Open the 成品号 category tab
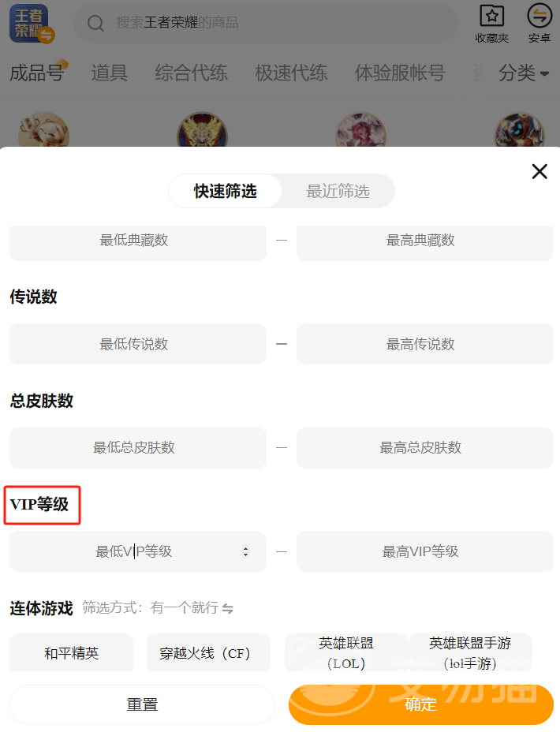 37,73
